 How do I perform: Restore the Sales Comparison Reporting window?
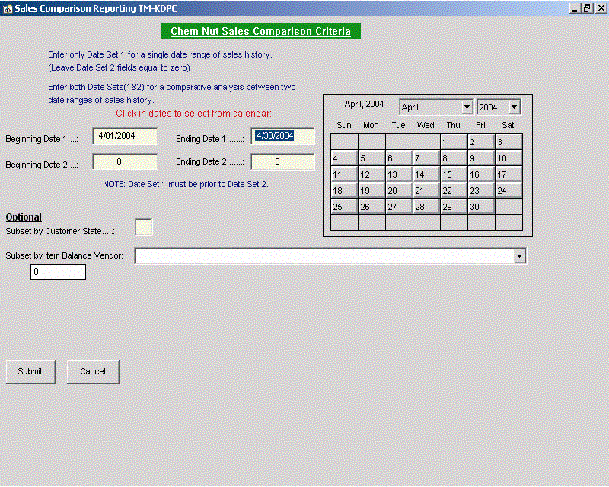coord(587,8)
